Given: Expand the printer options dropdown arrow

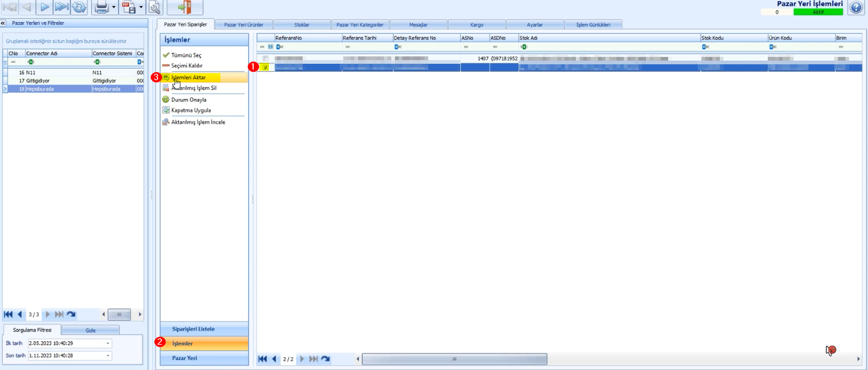Looking at the screenshot, I should coord(113,7).
